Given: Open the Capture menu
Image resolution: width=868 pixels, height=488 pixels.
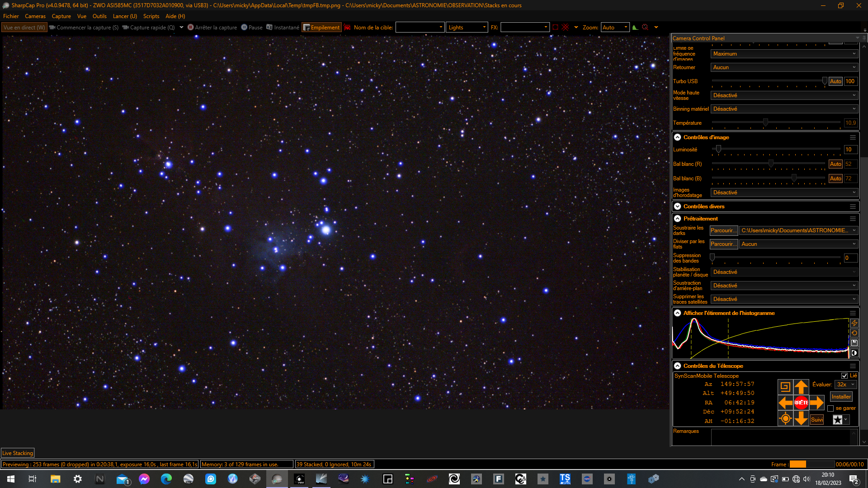Looking at the screenshot, I should (61, 16).
